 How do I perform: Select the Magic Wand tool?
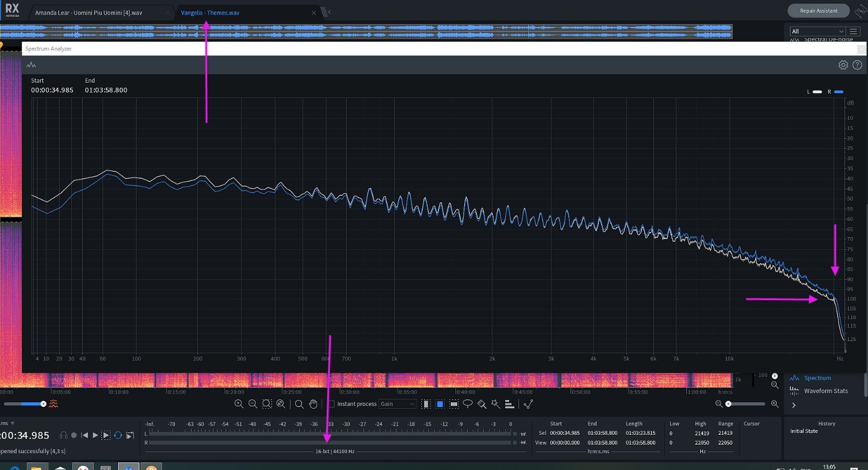[x=495, y=404]
